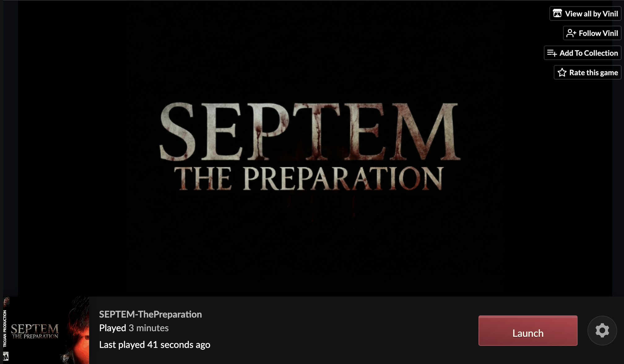Image resolution: width=624 pixels, height=364 pixels.
Task: Click the large SEPTEM banner logo
Action: 310,131
